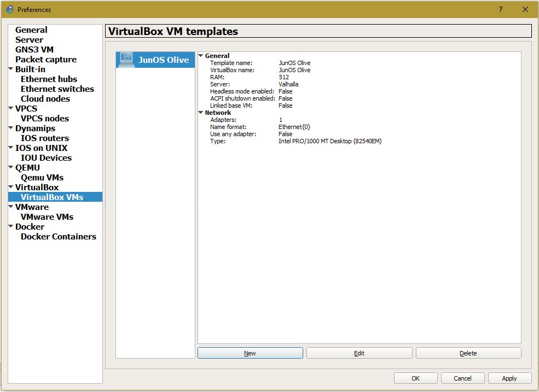
Task: Select Docker Containers in the sidebar
Action: point(59,237)
